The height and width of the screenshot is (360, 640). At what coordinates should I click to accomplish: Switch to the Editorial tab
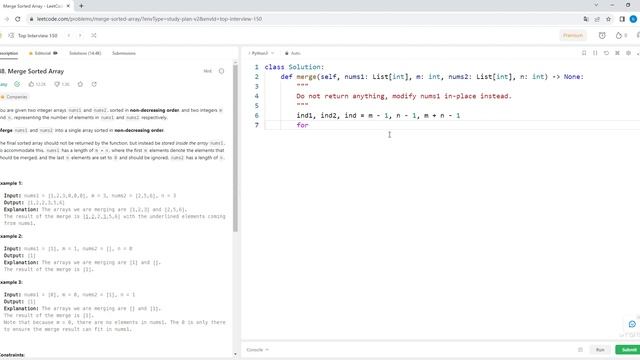click(43, 53)
